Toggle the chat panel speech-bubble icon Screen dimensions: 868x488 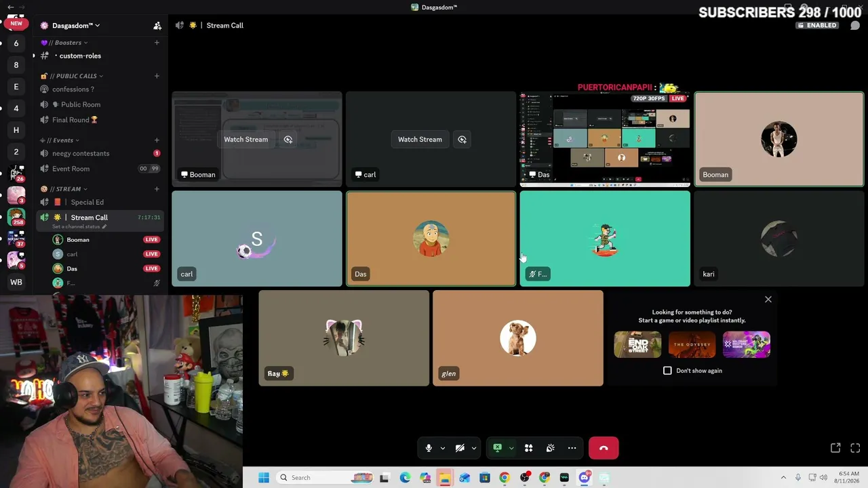pyautogui.click(x=855, y=26)
